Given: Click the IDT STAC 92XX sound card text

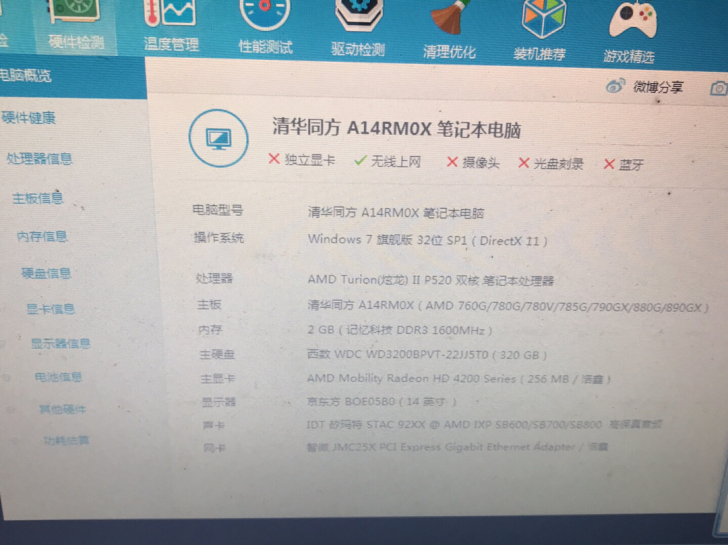Looking at the screenshot, I should [x=484, y=424].
